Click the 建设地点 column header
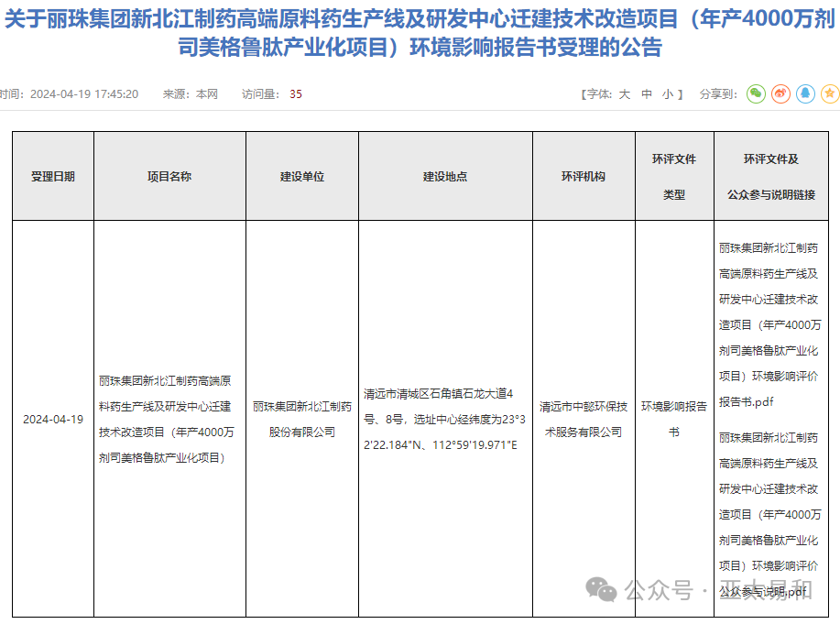840x624 pixels. [445, 176]
